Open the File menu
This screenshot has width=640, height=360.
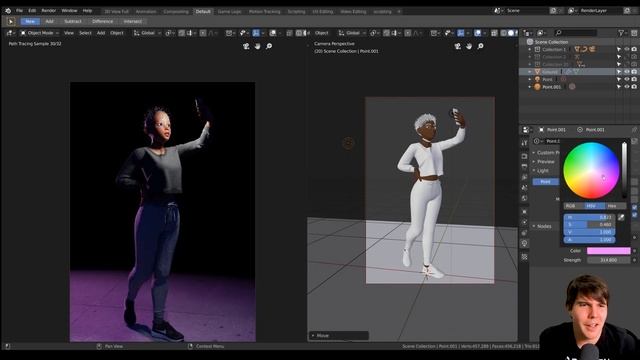coord(19,11)
